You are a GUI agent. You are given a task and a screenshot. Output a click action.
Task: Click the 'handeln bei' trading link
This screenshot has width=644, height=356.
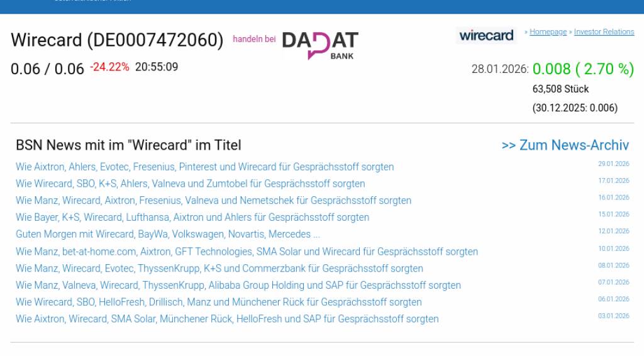254,39
